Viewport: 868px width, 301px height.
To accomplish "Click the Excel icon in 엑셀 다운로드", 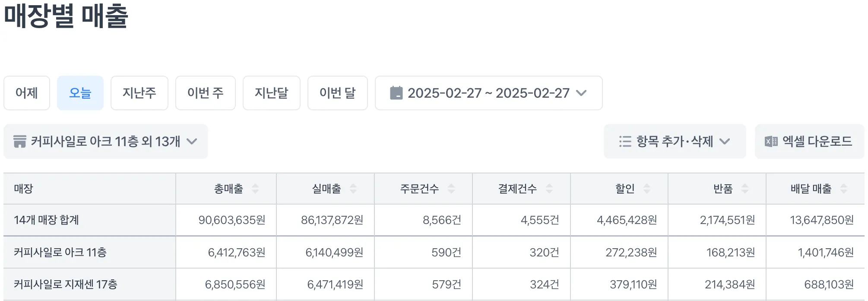I will [771, 141].
